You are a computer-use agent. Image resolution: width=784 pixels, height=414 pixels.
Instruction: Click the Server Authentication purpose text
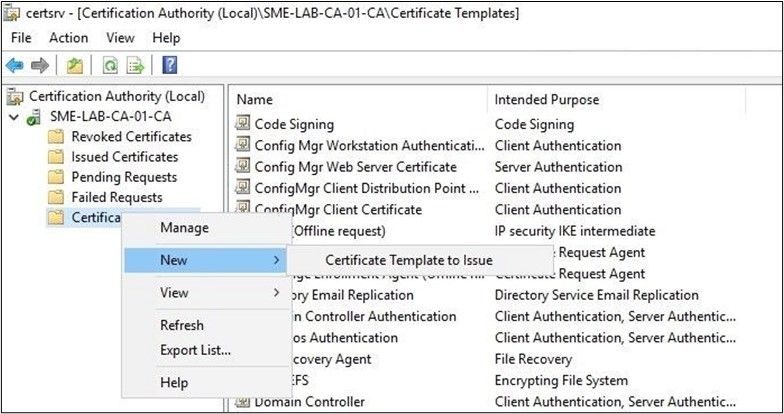point(558,166)
